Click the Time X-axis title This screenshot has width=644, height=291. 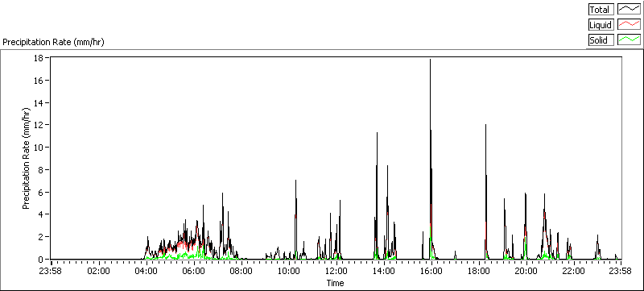click(335, 283)
